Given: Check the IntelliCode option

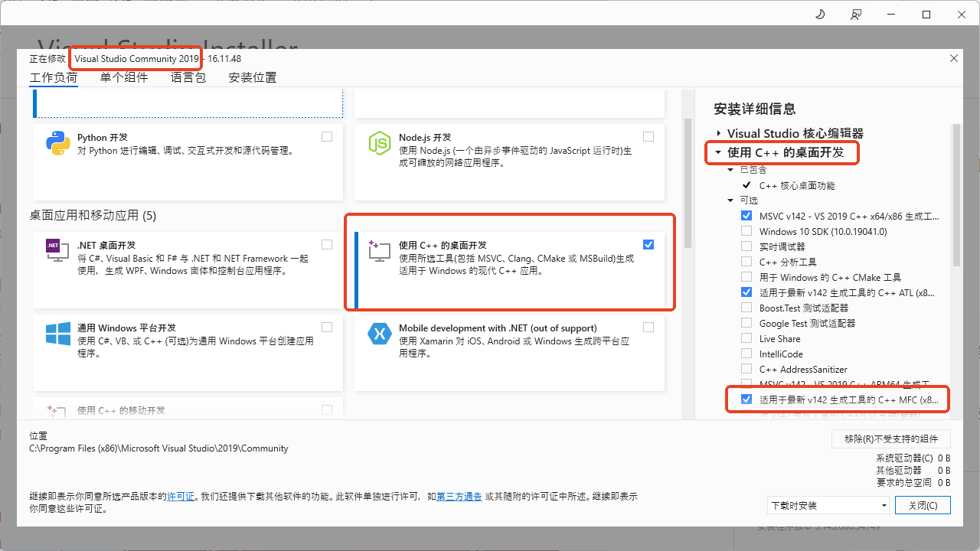Looking at the screenshot, I should coord(746,354).
